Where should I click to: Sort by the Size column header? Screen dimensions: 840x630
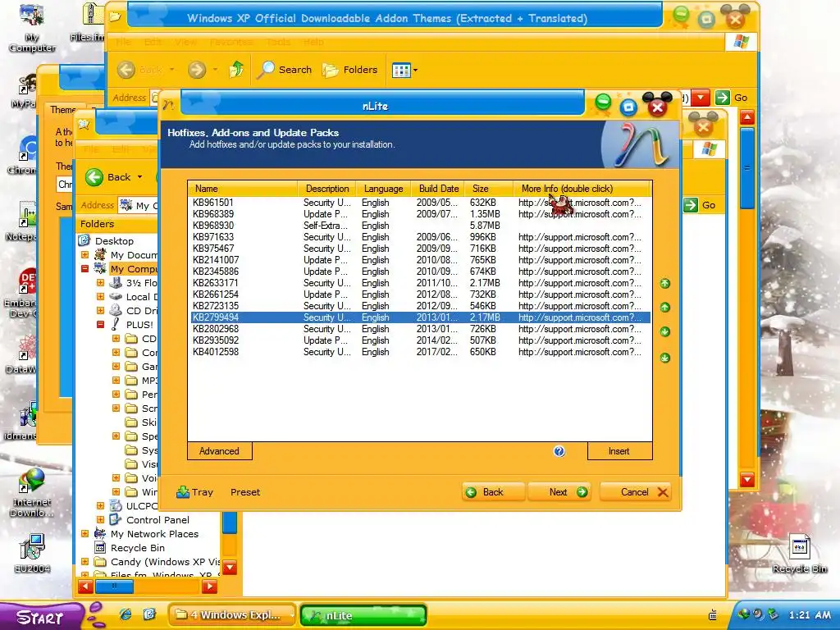pyautogui.click(x=489, y=189)
